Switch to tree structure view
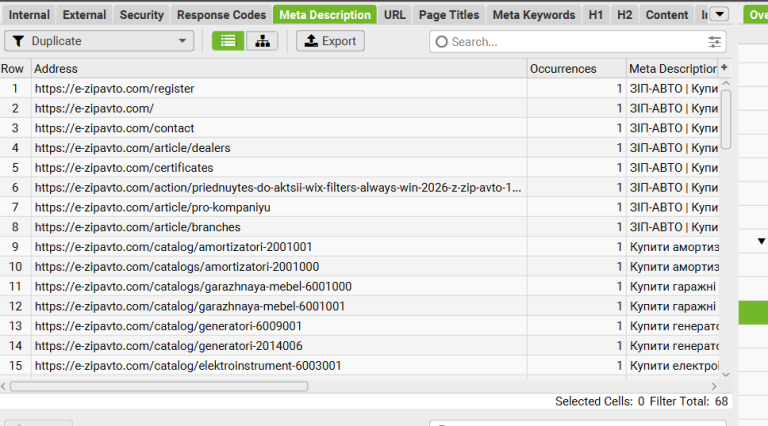 [x=262, y=41]
